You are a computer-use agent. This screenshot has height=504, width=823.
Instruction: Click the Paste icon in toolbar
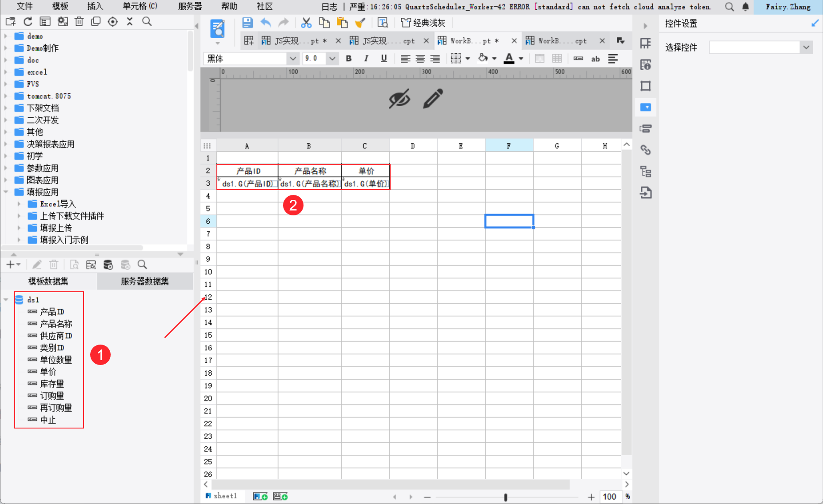coord(342,23)
